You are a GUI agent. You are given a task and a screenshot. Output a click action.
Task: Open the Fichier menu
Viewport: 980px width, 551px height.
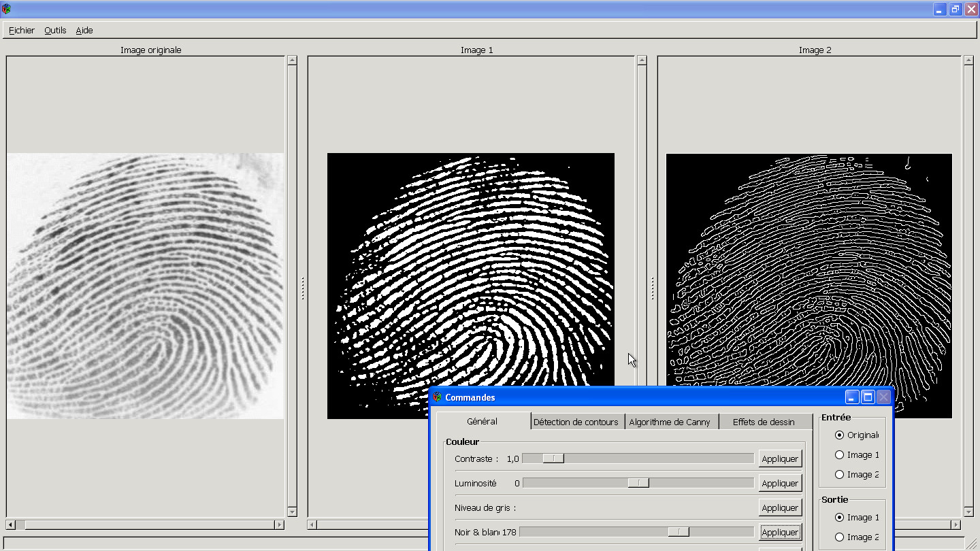22,31
